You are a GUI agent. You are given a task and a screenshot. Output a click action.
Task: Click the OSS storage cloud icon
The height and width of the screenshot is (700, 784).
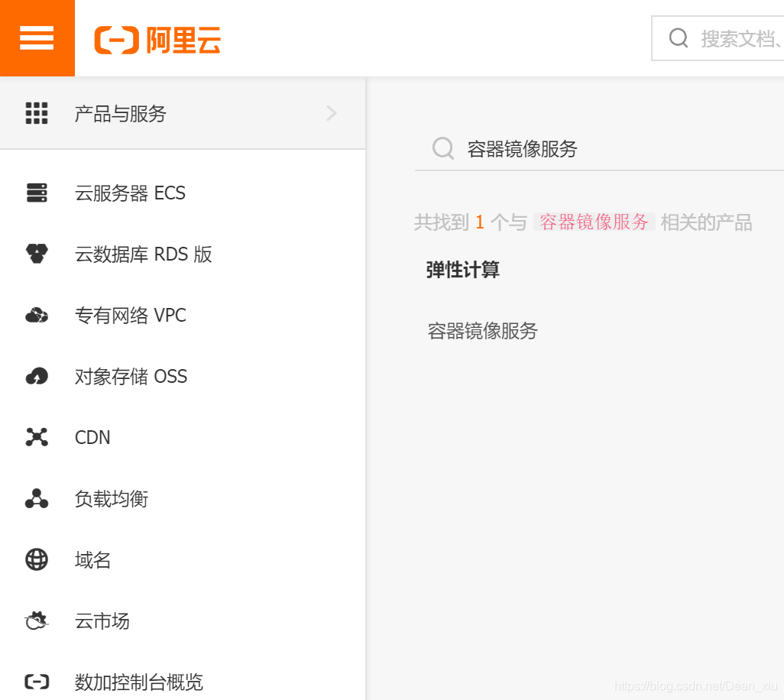pyautogui.click(x=37, y=376)
